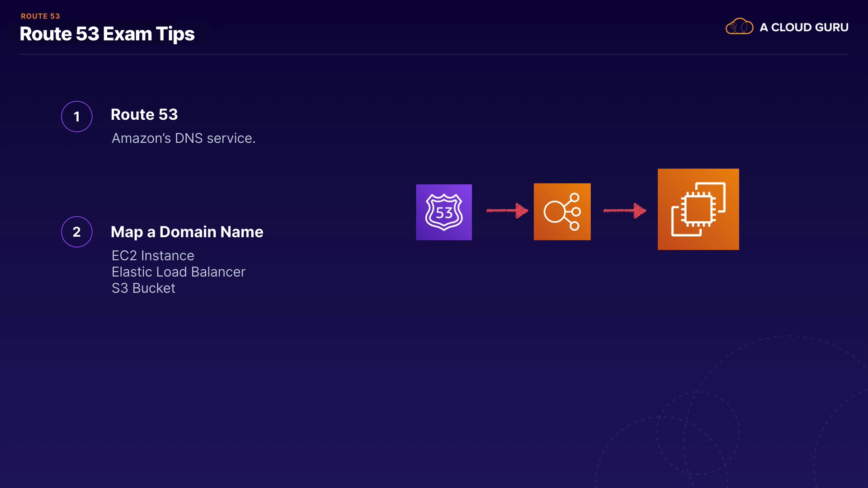This screenshot has height=488, width=868.
Task: Click the circled number 2
Action: (x=77, y=232)
